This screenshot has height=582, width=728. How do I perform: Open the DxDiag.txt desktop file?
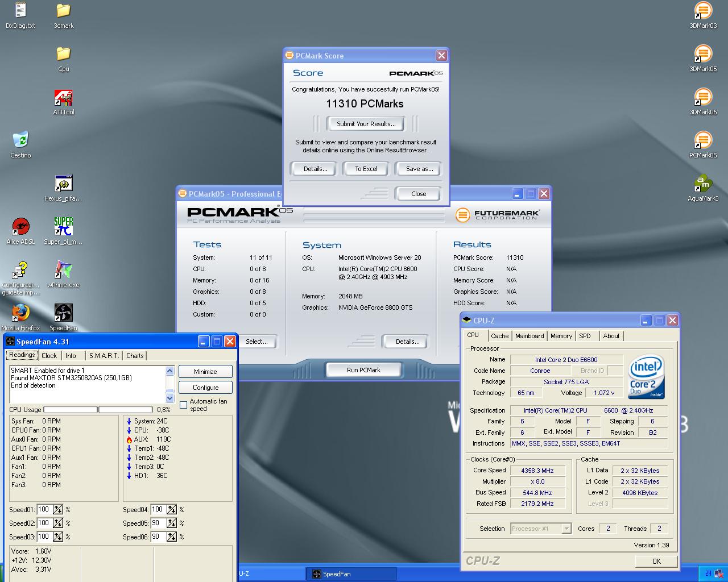click(x=20, y=15)
